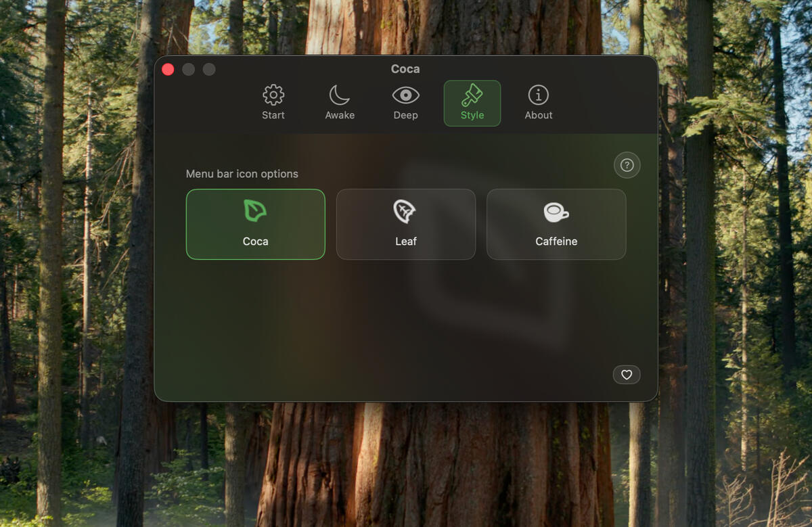Click the Awake crescent moon icon

[339, 95]
